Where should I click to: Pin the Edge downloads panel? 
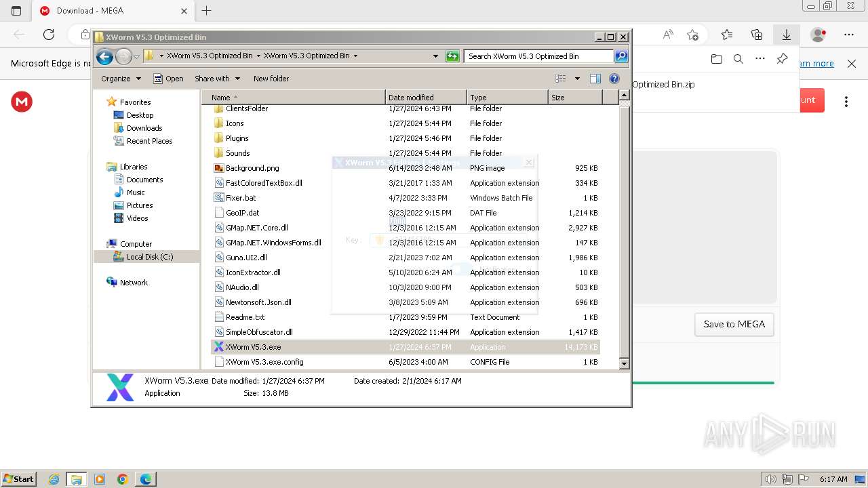tap(782, 60)
